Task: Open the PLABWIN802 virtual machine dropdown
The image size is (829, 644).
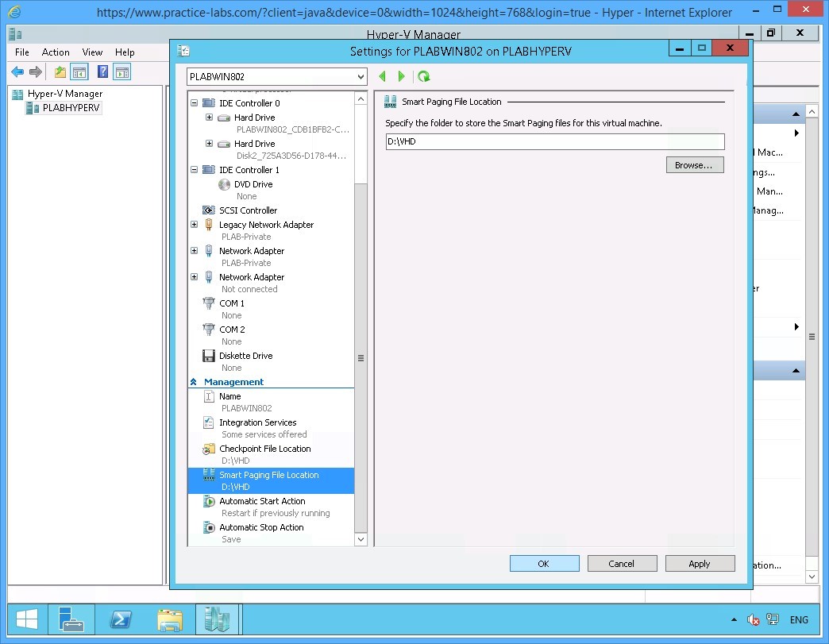Action: coord(361,76)
